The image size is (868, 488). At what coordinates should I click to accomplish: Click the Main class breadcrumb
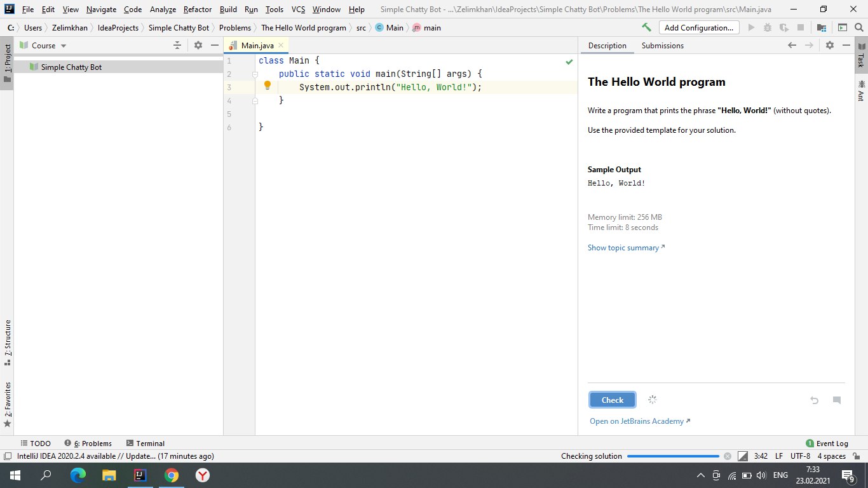390,27
